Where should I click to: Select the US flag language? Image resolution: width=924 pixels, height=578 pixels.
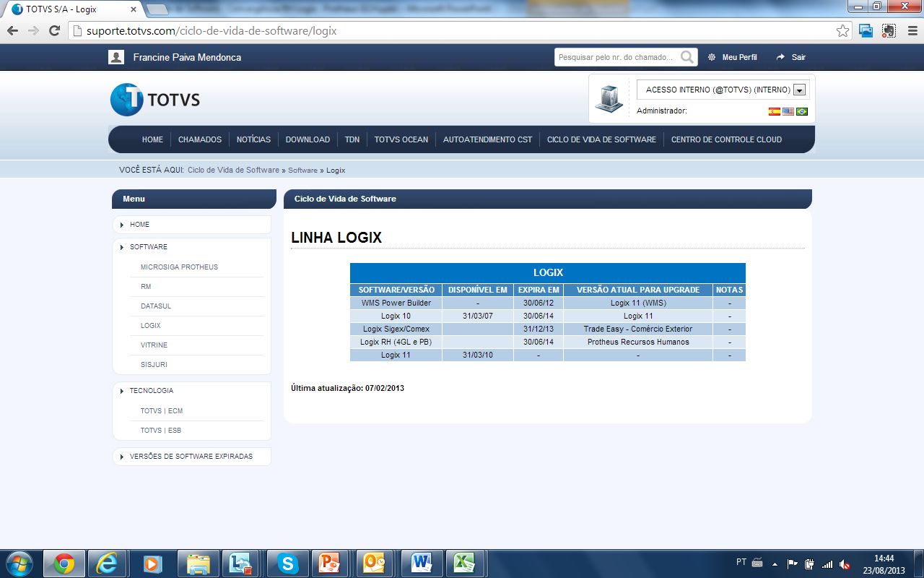pyautogui.click(x=788, y=111)
